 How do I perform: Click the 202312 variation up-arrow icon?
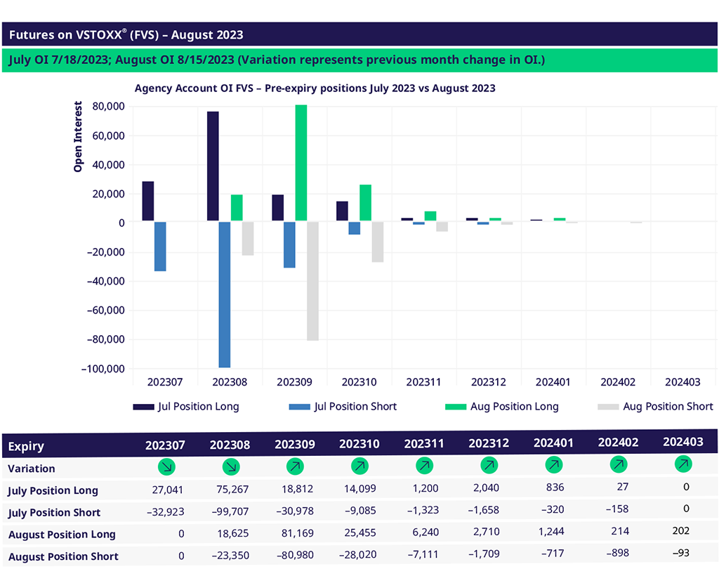point(489,465)
